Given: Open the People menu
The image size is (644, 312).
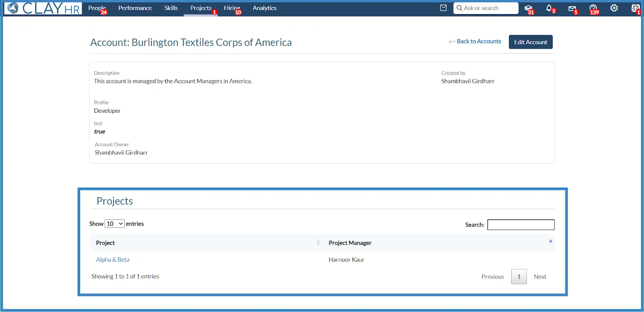Looking at the screenshot, I should [97, 8].
